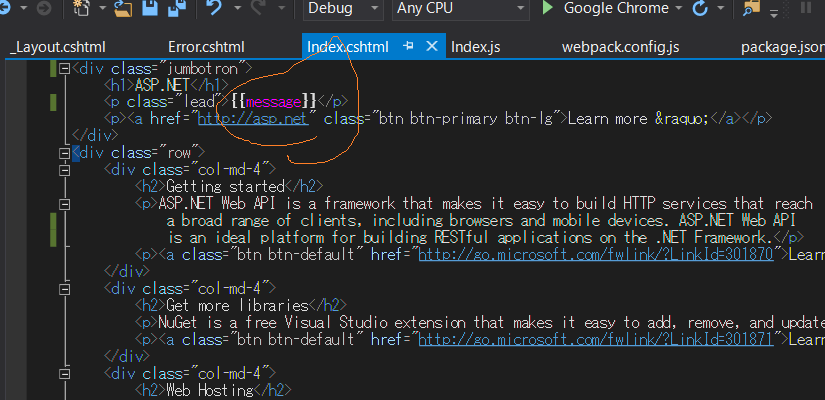Collapse the div class="row" block

coord(64,153)
